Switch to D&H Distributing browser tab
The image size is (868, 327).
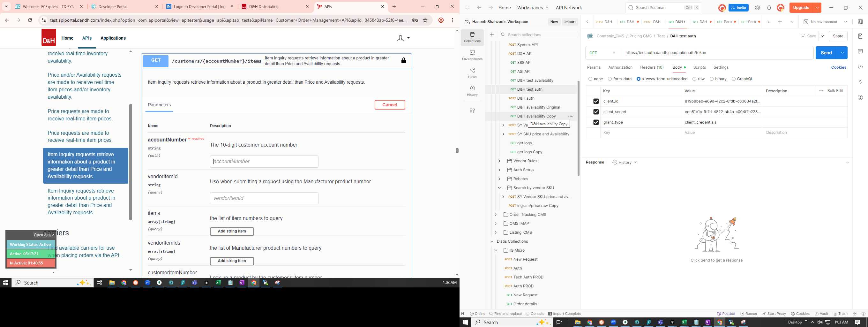[275, 6]
